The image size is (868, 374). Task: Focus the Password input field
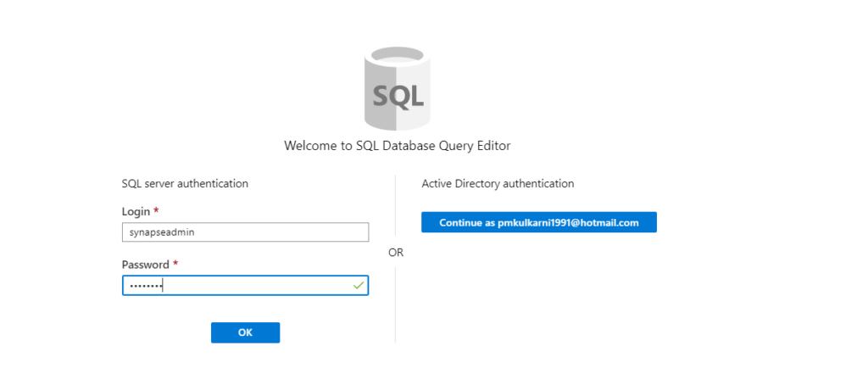[245, 285]
